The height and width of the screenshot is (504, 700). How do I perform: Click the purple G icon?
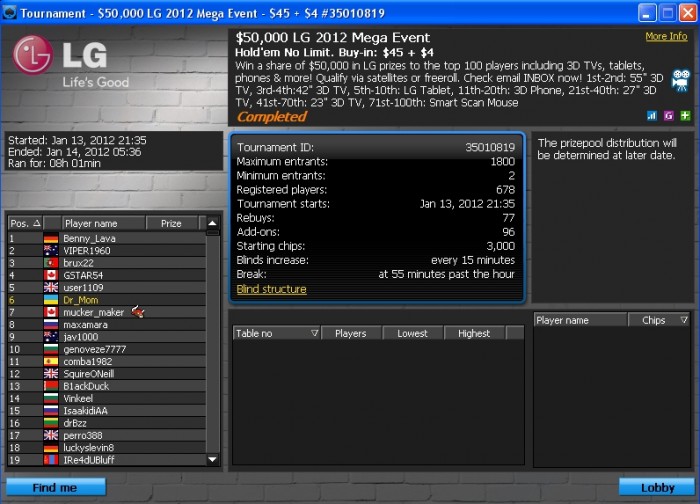[668, 116]
